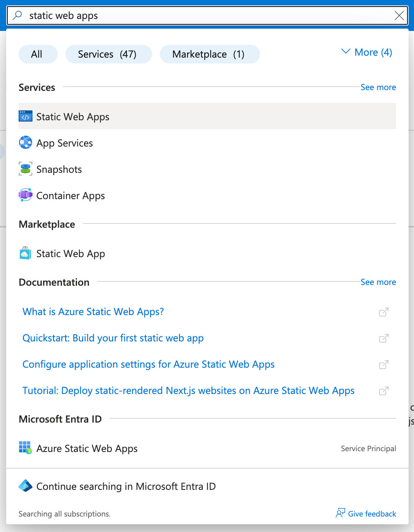Open Quickstart: Build your first static web app
Viewport: 414px width, 532px height.
(x=113, y=338)
